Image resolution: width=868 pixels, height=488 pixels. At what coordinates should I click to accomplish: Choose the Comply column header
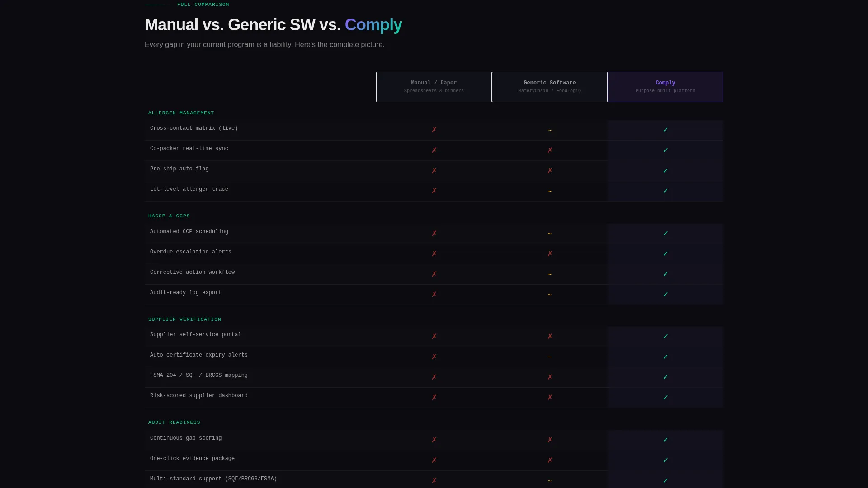(x=665, y=87)
